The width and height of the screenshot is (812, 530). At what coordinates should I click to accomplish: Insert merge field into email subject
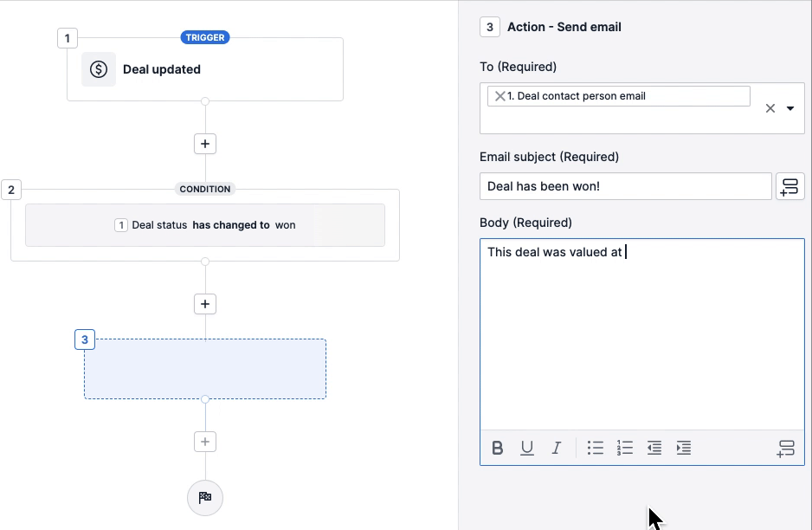(x=789, y=186)
